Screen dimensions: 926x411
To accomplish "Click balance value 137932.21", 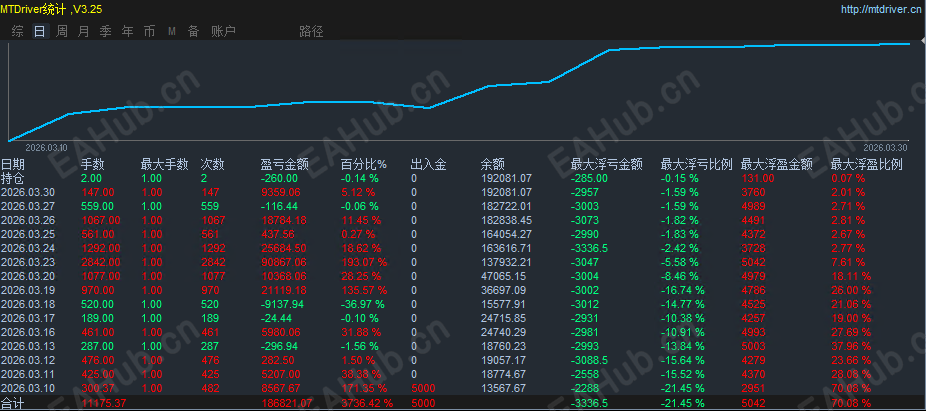I will pyautogui.click(x=506, y=262).
